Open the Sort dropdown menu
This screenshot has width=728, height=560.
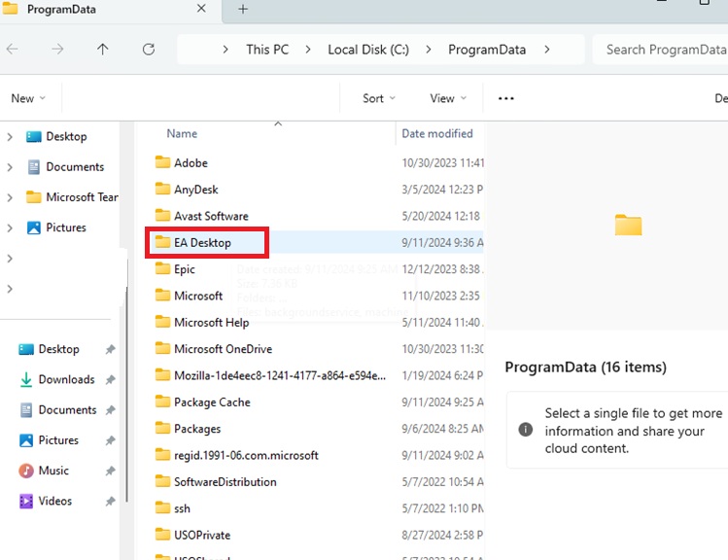[378, 98]
